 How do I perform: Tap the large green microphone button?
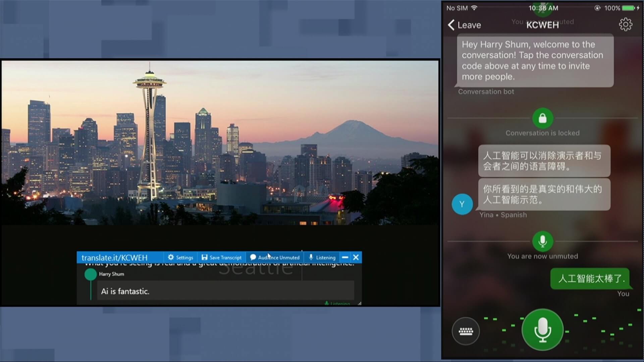(x=542, y=330)
